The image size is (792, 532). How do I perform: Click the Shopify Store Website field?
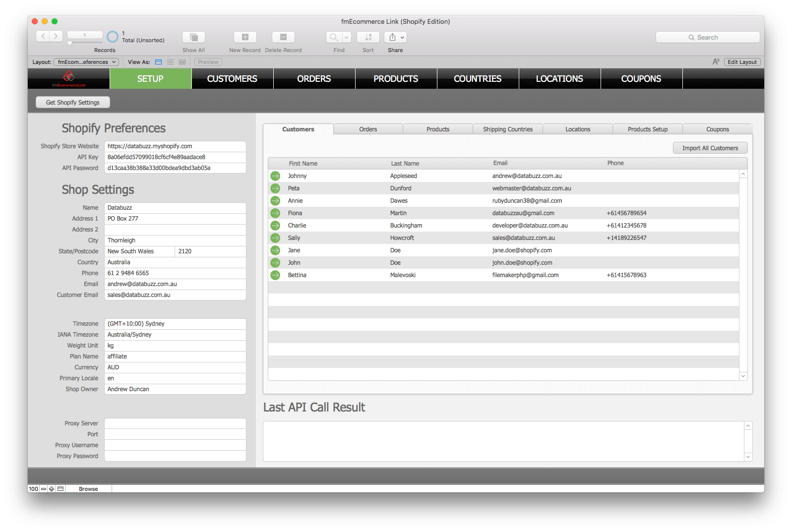(175, 146)
